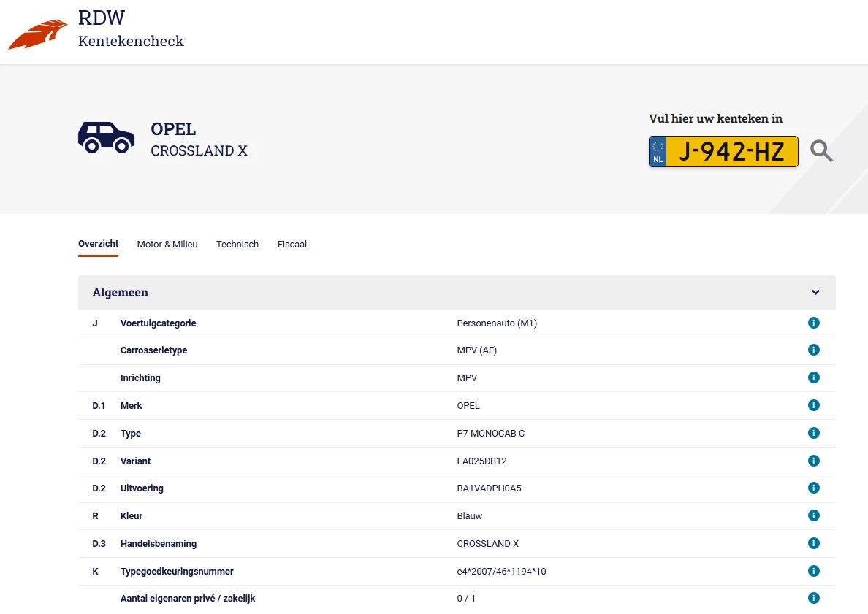The image size is (868, 614).
Task: Click info icon for Typegoedkeuringsnummer
Action: [813, 571]
